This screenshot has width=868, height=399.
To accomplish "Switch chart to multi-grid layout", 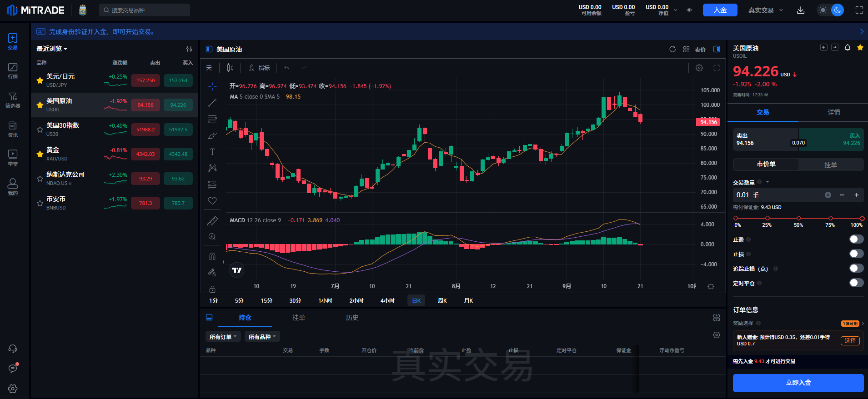I will pos(686,49).
